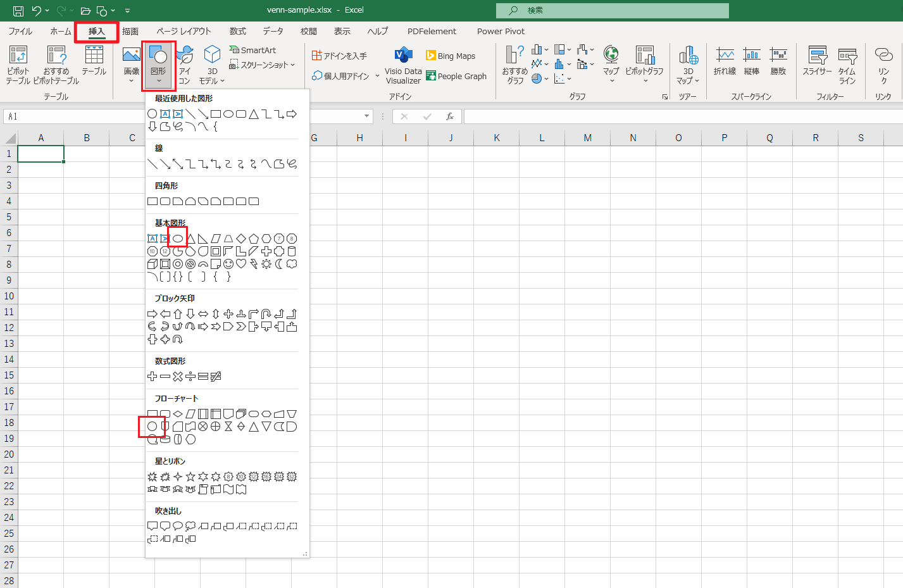Switch to the ページ レイアウト tab
Viewport: 903px width, 588px height.
184,31
